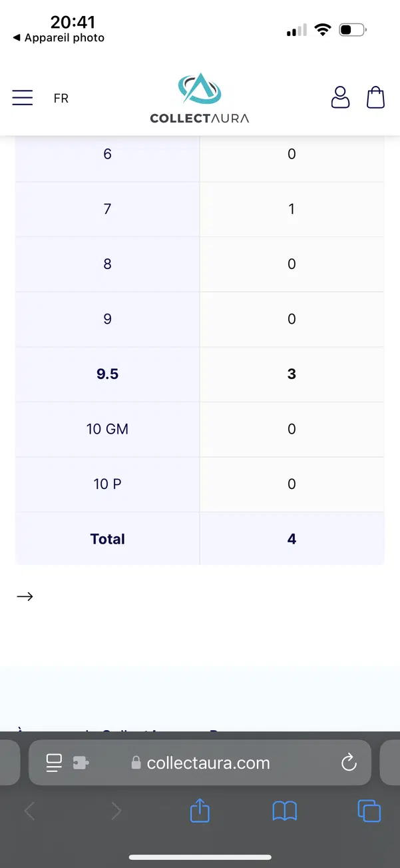Open the user account icon
Viewport: 400px width, 868px height.
340,97
